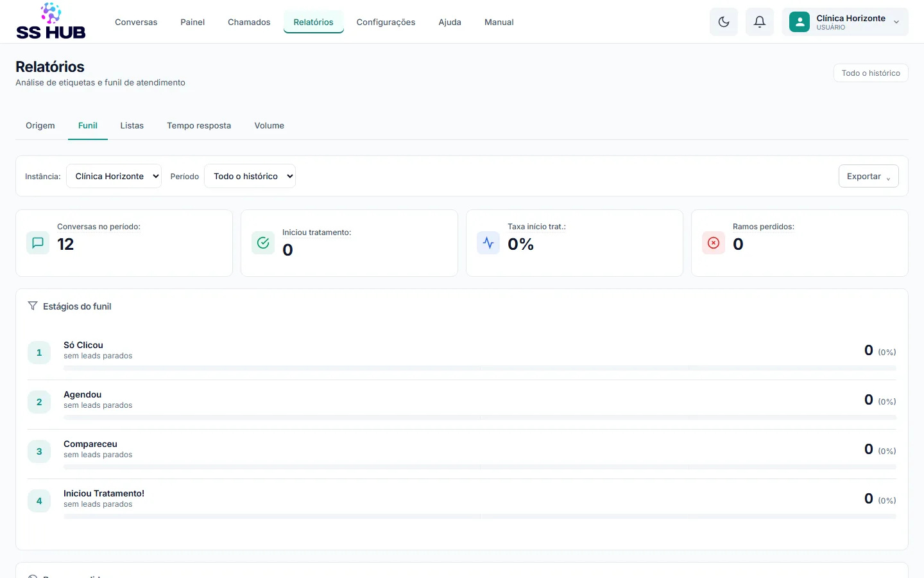Click the Relatórios page heading
The width and height of the screenshot is (924, 578).
(50, 67)
